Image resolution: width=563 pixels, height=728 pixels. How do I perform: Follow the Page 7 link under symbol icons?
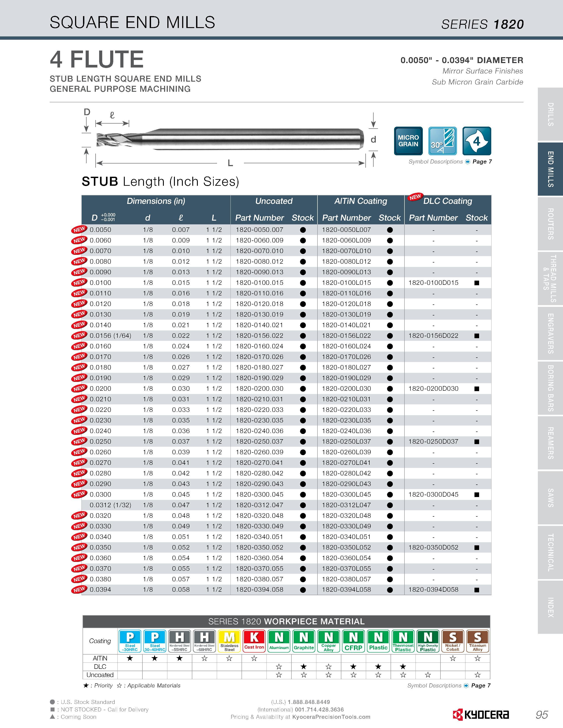click(482, 162)
